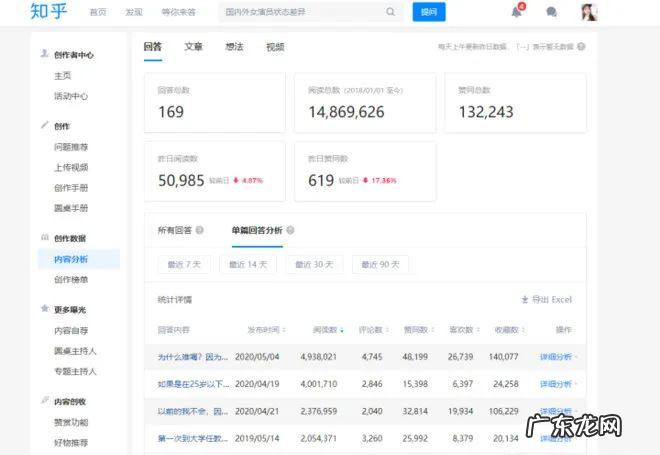Click the help icon next to 所有回答
Viewport: 660px width, 455px height.
coord(200,230)
